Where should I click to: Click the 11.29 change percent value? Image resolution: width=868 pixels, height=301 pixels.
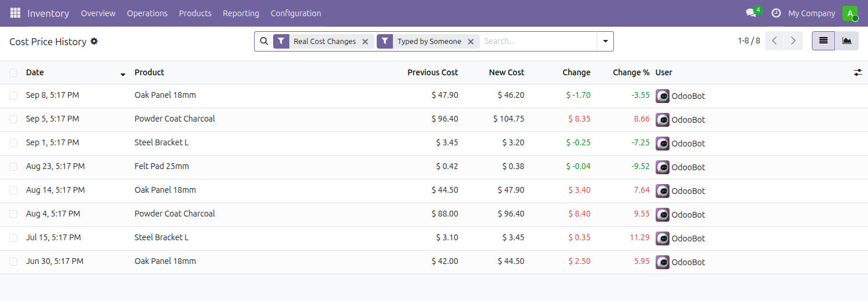click(639, 237)
